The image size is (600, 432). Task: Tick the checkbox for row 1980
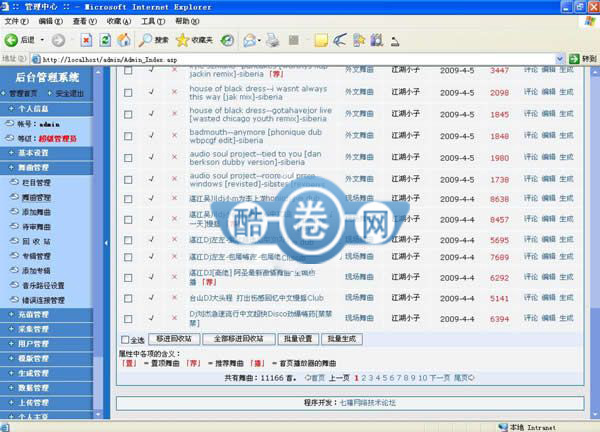tap(128, 158)
